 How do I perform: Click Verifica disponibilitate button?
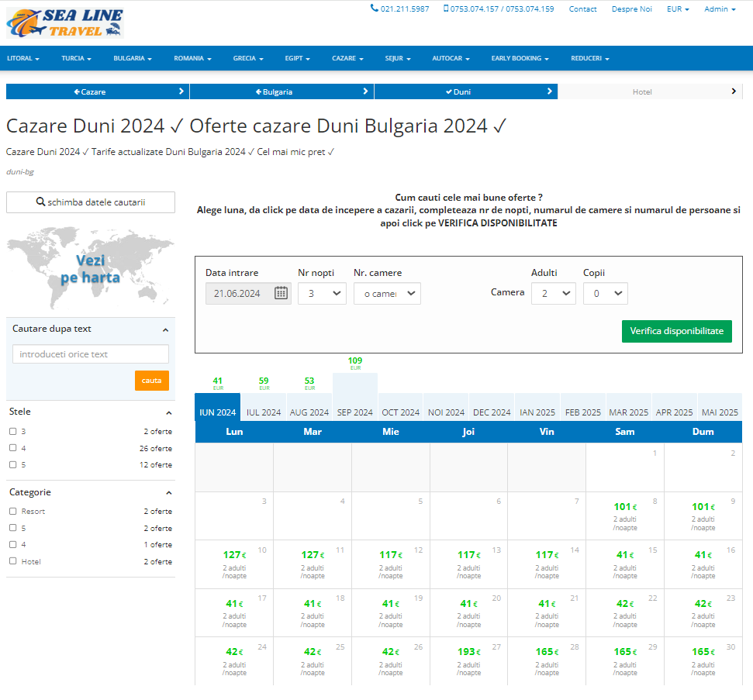[x=677, y=331]
